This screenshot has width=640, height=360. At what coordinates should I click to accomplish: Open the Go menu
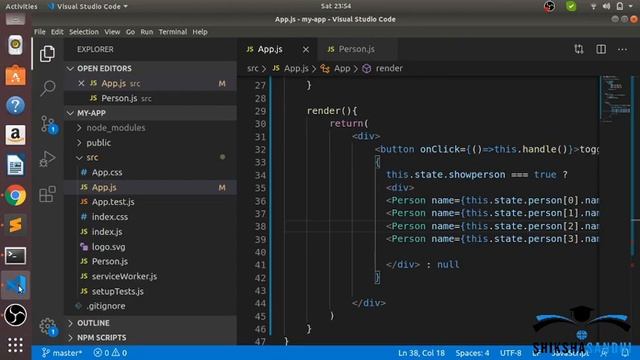click(x=130, y=32)
